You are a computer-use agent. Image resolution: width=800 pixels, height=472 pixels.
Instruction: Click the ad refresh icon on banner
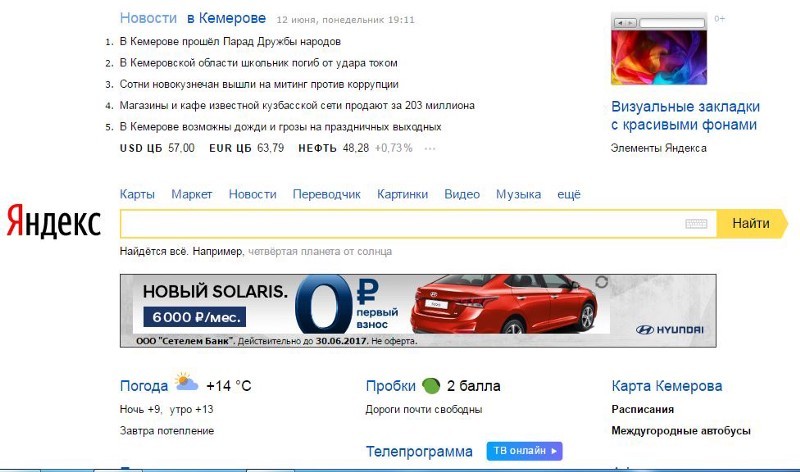[601, 283]
